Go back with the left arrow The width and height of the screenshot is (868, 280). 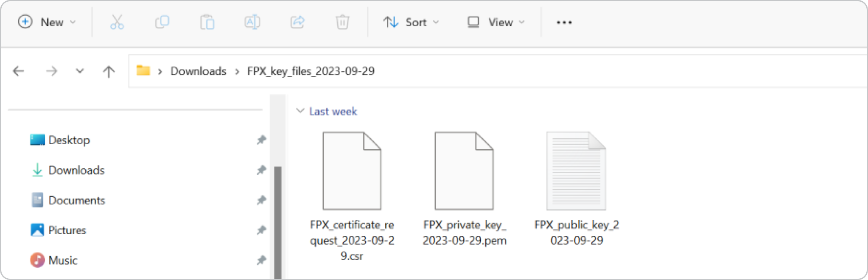(x=19, y=71)
